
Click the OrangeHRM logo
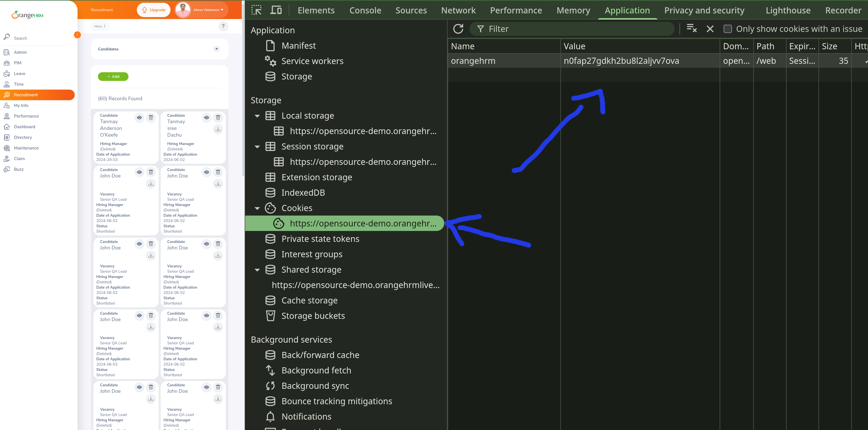tap(28, 15)
